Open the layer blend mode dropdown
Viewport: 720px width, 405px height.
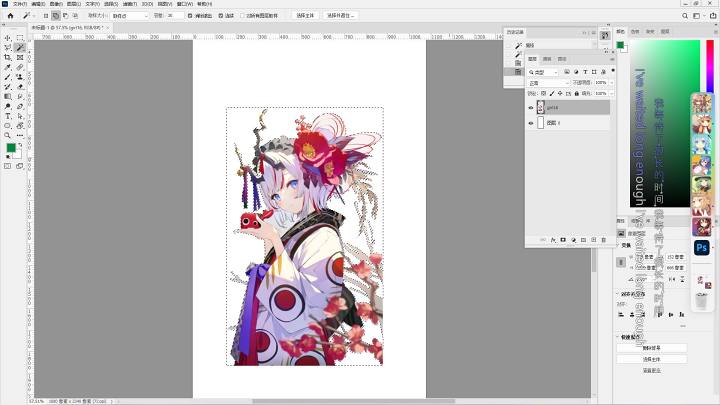(548, 83)
